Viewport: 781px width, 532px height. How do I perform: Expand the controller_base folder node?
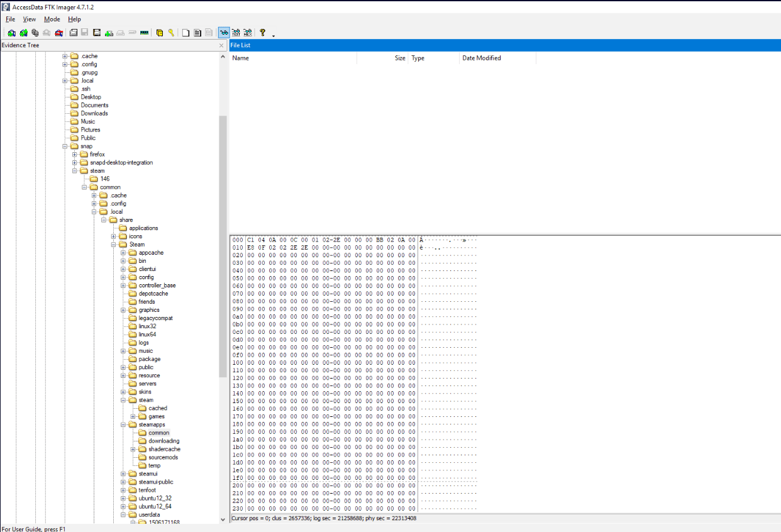[123, 285]
